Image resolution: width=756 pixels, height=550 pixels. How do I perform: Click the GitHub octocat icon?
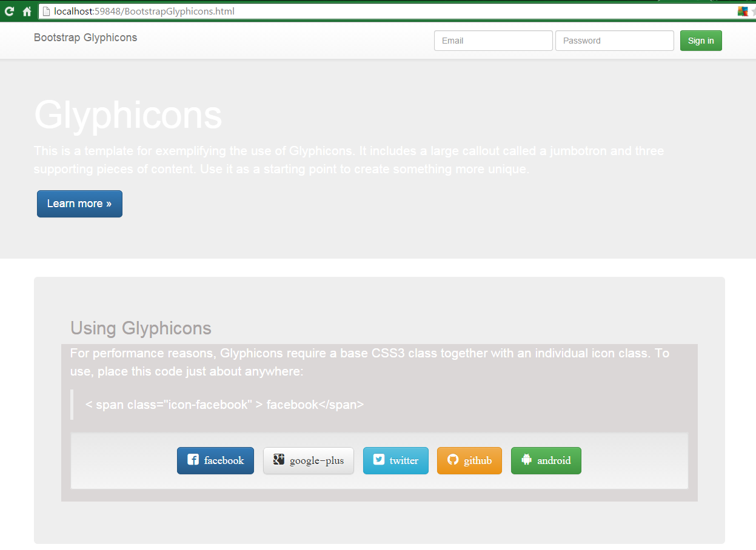click(453, 460)
